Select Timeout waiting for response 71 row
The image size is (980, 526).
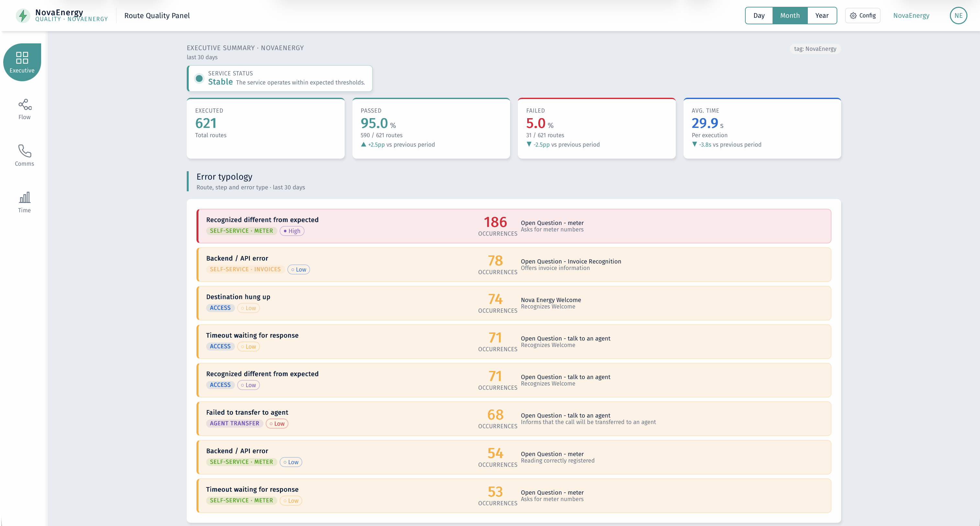pos(514,341)
